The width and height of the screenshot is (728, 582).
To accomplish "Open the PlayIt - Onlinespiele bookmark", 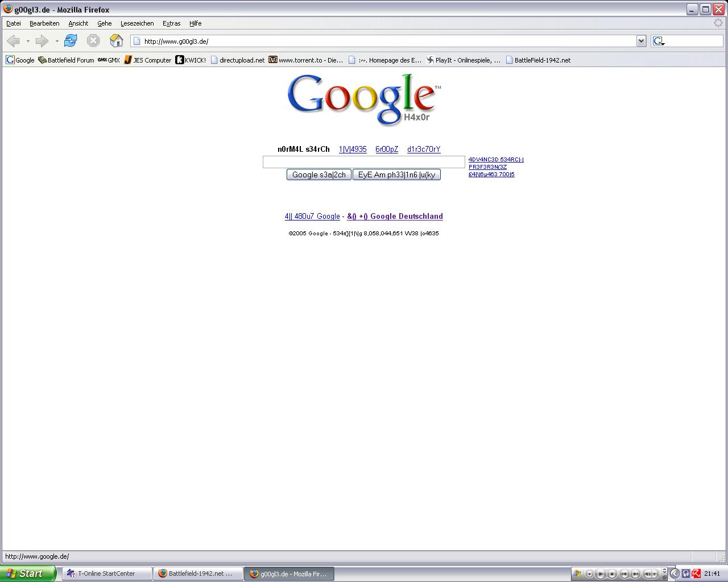I will tap(463, 60).
